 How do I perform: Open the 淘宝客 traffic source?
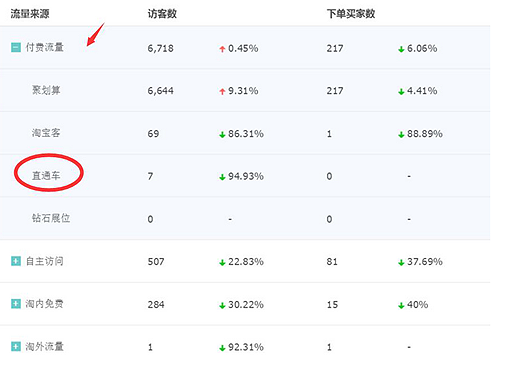point(46,133)
